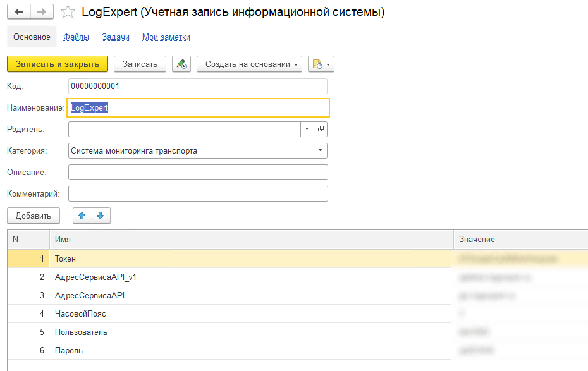Move row up with blue arrow
588x371 pixels.
(82, 216)
